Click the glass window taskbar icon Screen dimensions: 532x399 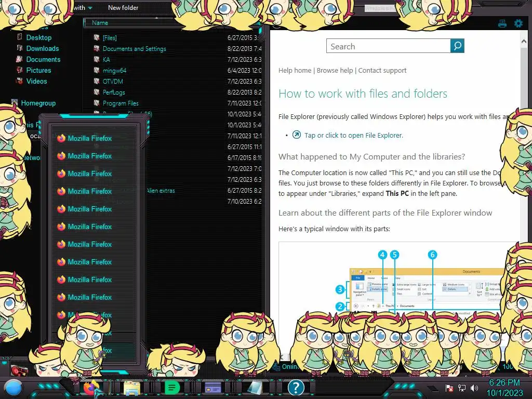[x=255, y=388]
